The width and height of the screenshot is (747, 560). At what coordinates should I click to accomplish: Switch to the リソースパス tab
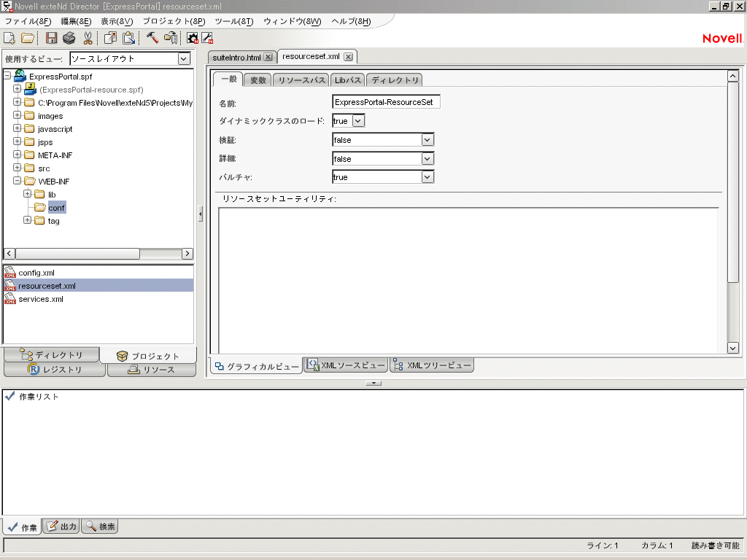(301, 80)
